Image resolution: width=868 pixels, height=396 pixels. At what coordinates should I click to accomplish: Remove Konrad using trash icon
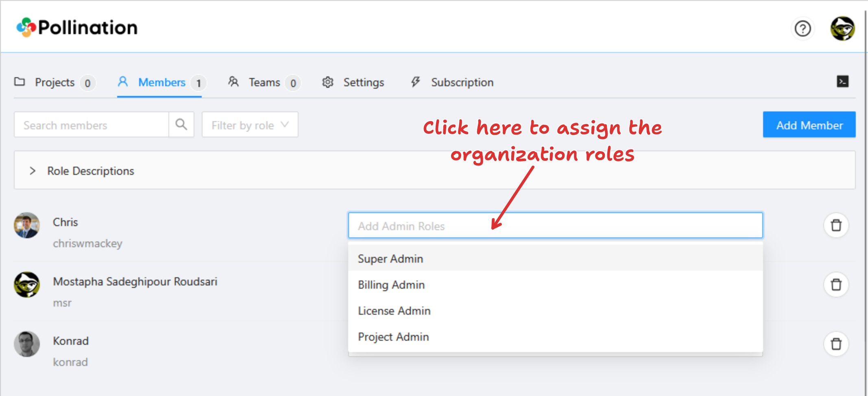pos(836,344)
